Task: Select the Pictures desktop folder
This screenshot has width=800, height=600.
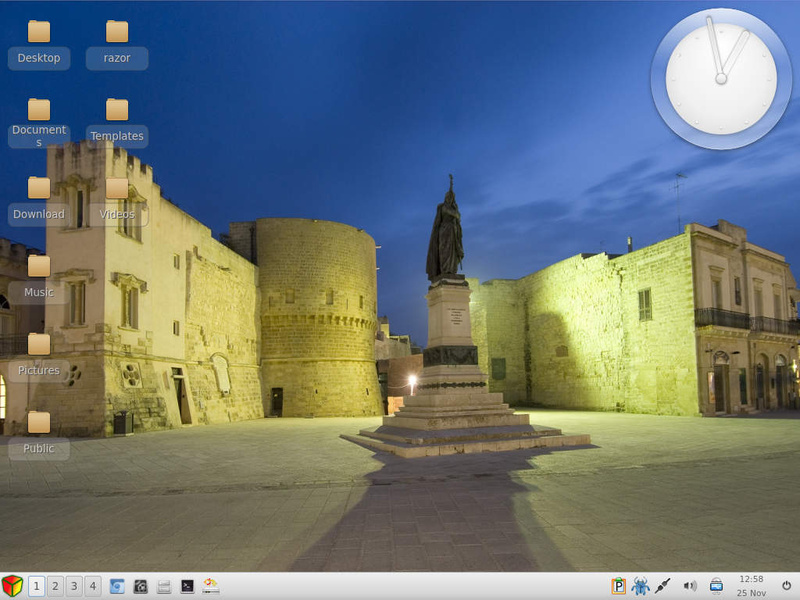Action: click(39, 345)
